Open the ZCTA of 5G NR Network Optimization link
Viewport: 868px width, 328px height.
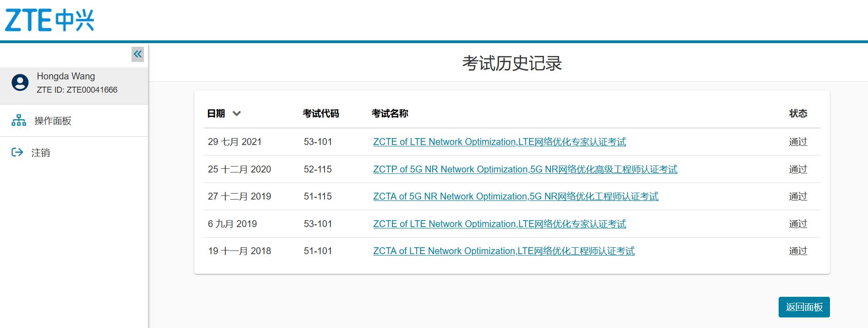tap(516, 196)
